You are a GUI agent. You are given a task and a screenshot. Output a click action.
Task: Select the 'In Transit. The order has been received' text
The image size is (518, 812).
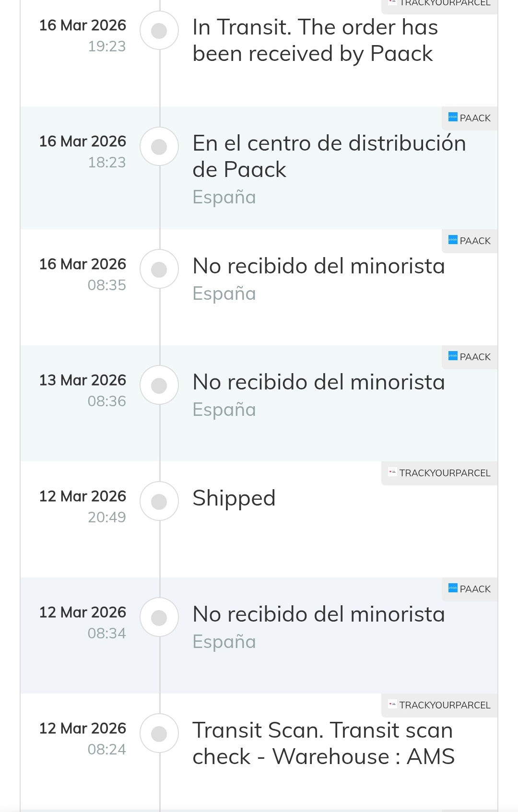coord(315,40)
